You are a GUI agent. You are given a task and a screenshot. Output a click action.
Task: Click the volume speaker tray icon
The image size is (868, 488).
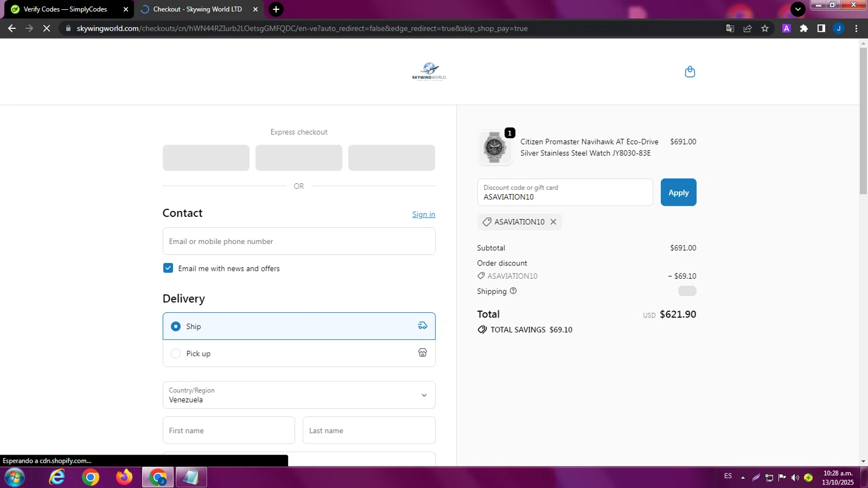[795, 478]
